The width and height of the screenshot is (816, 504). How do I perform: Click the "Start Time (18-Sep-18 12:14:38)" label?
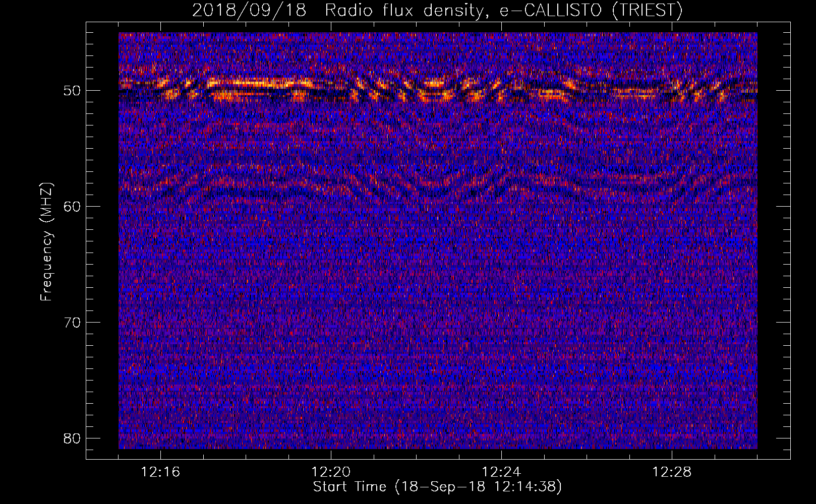tap(437, 487)
